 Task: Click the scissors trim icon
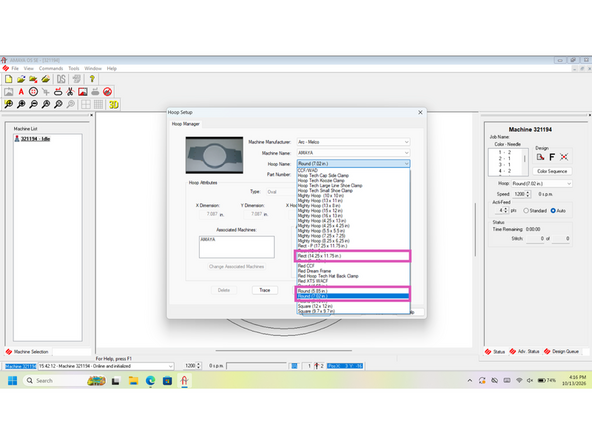[x=70, y=92]
